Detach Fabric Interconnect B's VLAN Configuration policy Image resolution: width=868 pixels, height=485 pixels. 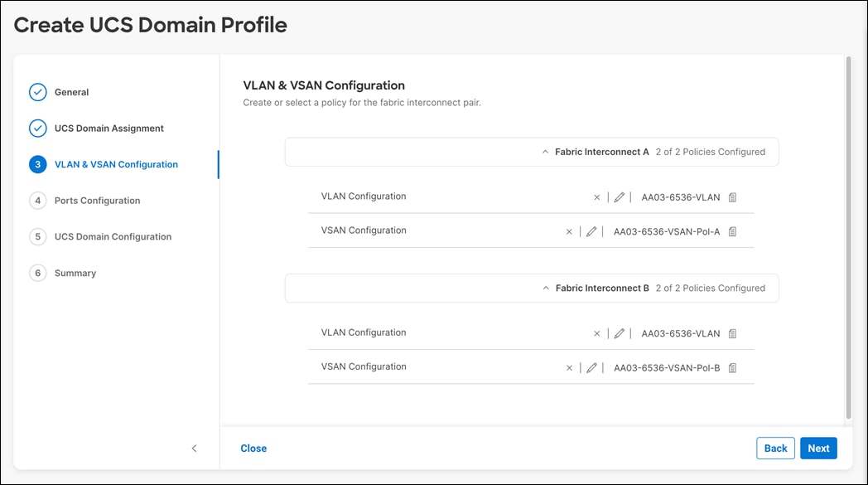click(x=596, y=333)
